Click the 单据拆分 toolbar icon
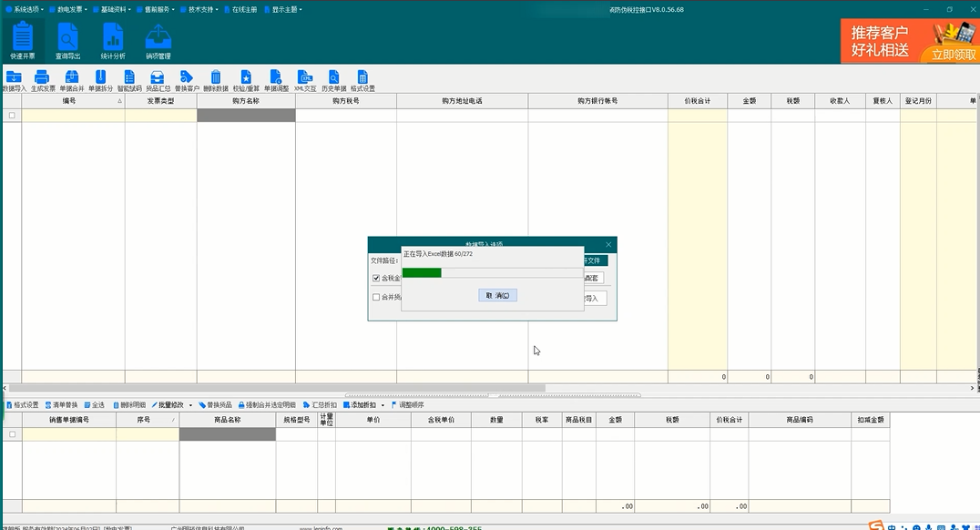 click(100, 80)
